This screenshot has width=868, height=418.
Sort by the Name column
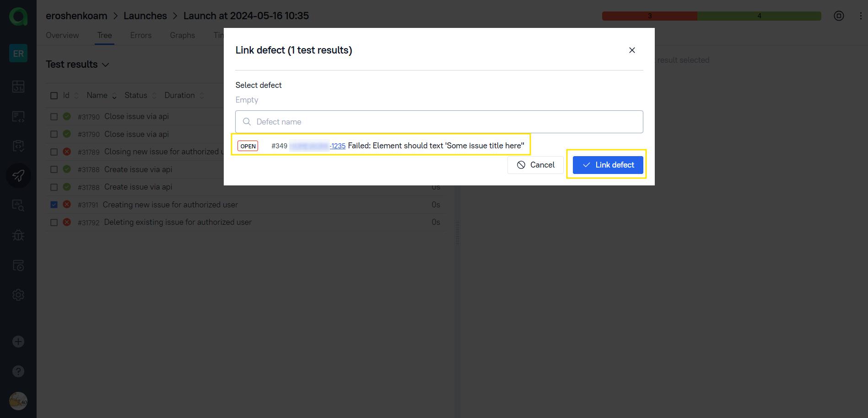102,95
